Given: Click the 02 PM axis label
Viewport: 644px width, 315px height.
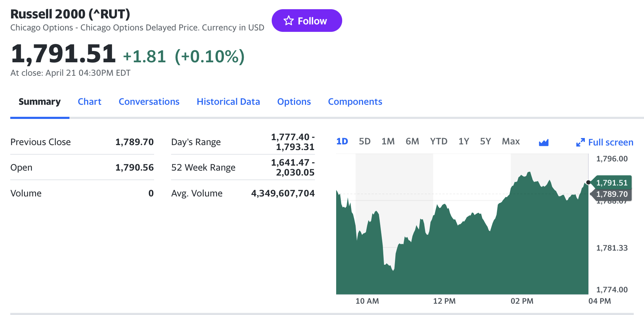Looking at the screenshot, I should point(522,301).
